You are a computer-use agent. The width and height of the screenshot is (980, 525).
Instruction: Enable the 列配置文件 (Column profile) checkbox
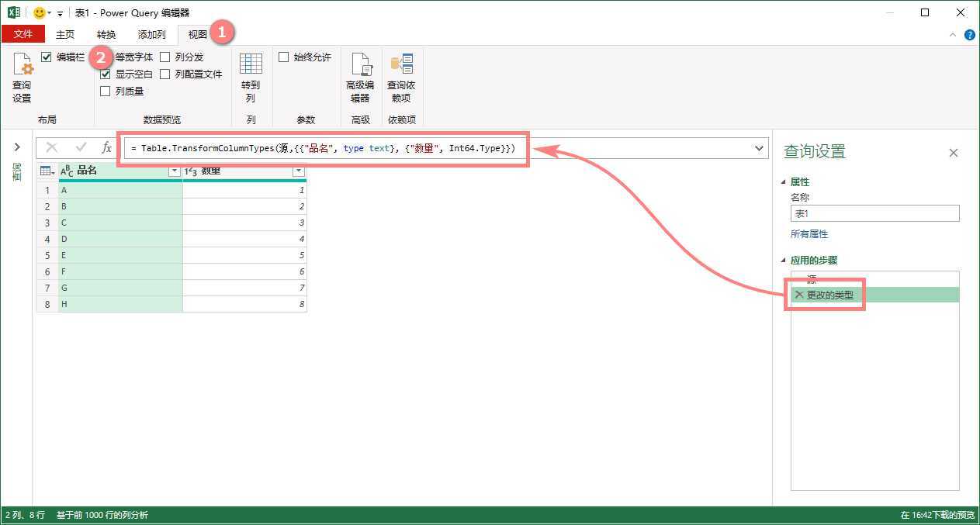tap(165, 74)
